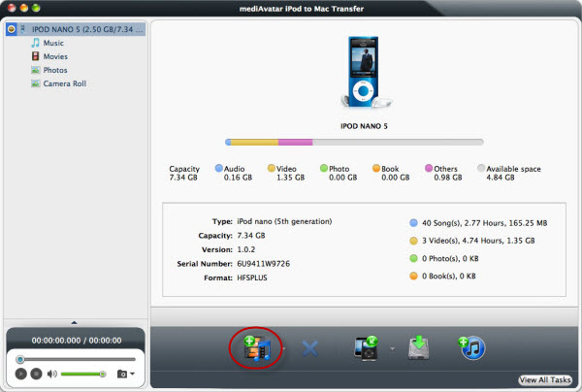Open dropdown arrow beside add files icon
The width and height of the screenshot is (582, 392).
284,349
